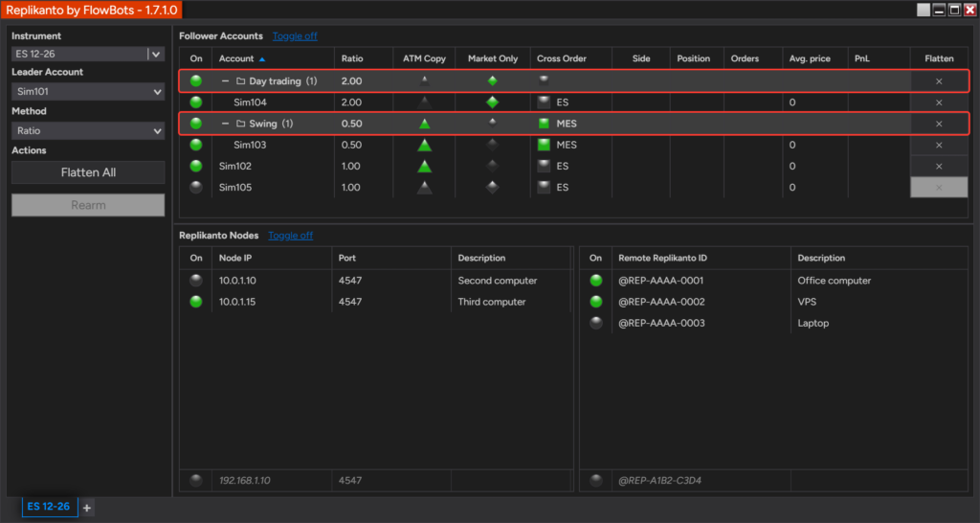This screenshot has width=980, height=523.
Task: Toggle Cross Order square for Swing group
Action: click(x=544, y=124)
